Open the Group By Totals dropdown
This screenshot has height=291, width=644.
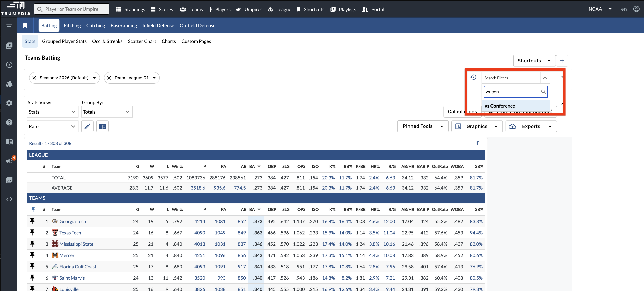click(107, 112)
